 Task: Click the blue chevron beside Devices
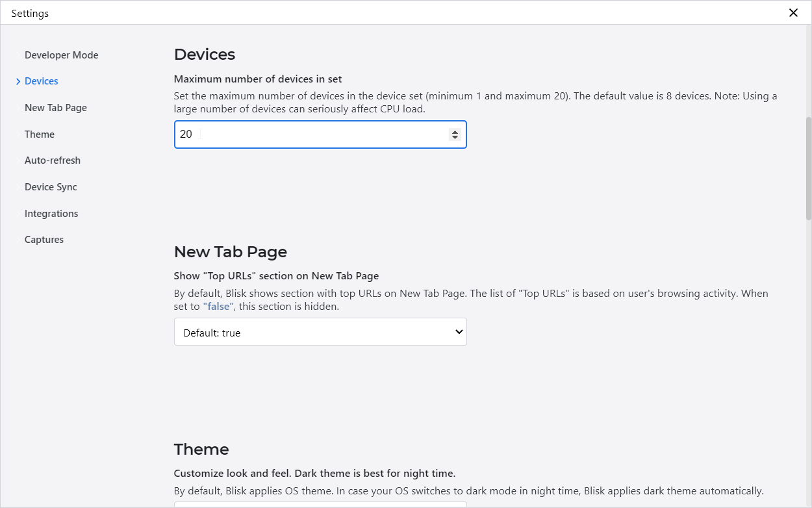18,81
